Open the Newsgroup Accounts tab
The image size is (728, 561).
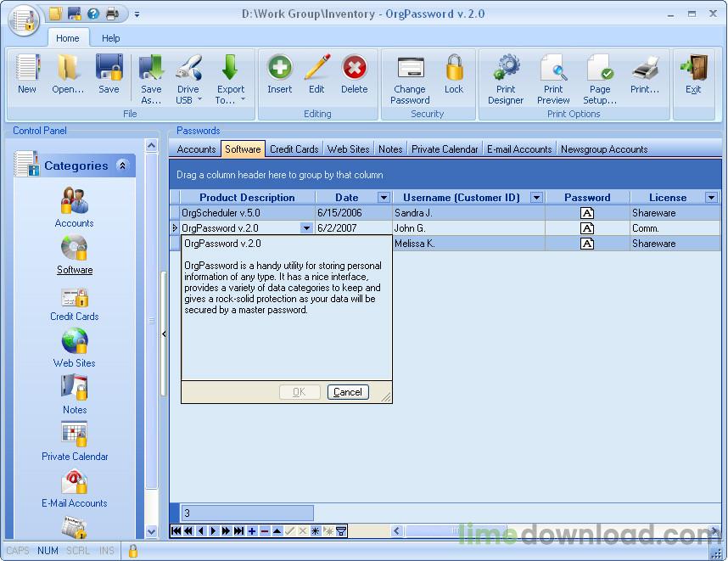click(604, 149)
